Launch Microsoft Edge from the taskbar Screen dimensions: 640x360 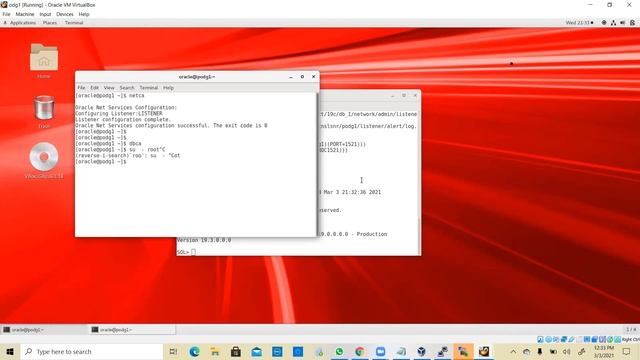click(194, 351)
